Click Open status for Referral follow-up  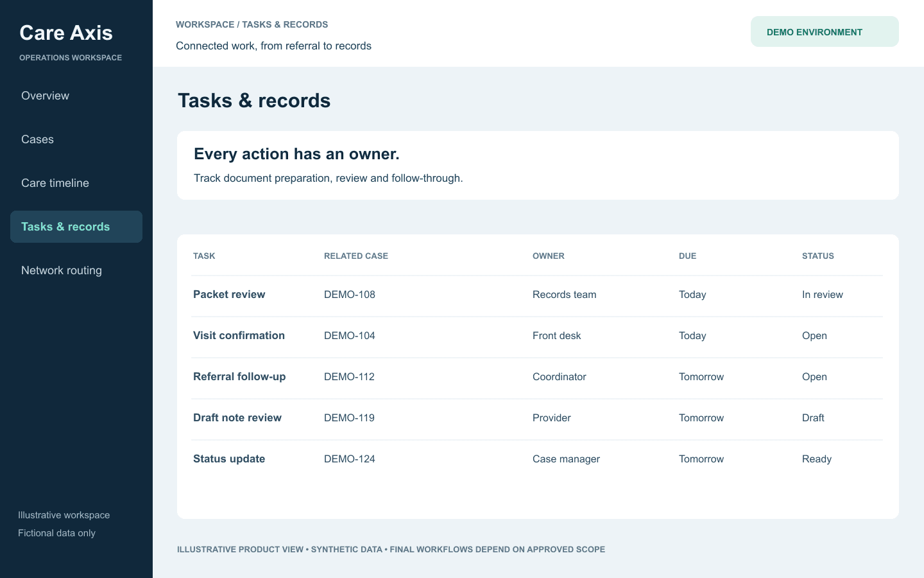tap(814, 376)
